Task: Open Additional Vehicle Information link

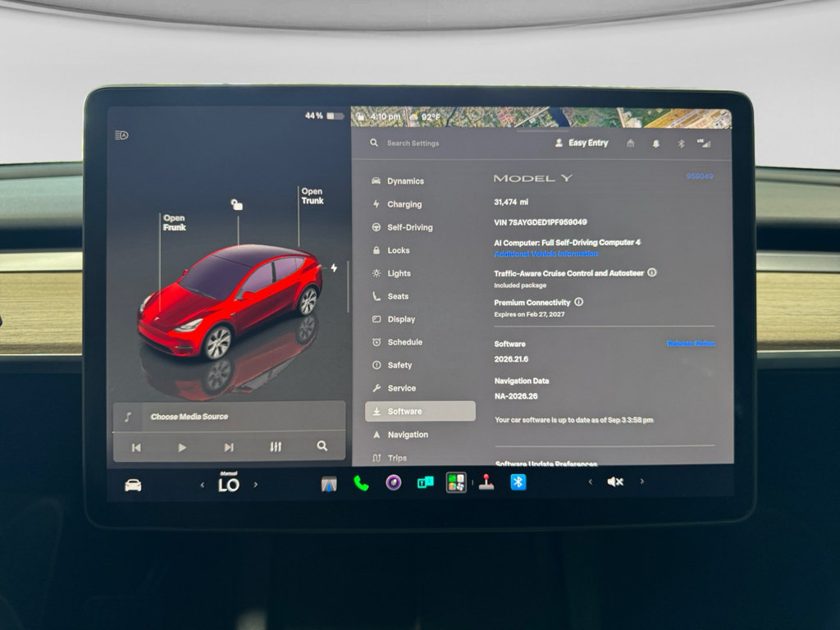Action: coord(546,254)
